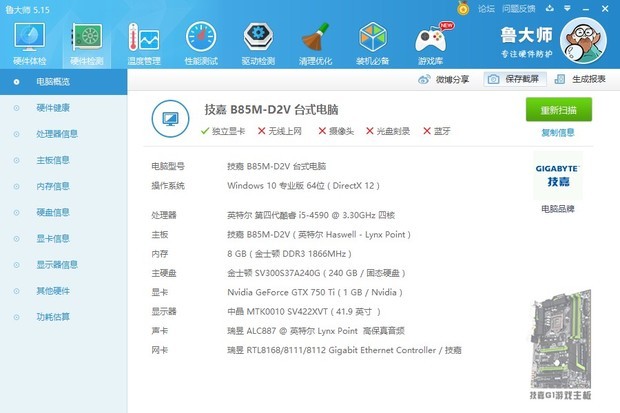
Task: Select 主板信息 in the sidebar
Action: tap(63, 160)
